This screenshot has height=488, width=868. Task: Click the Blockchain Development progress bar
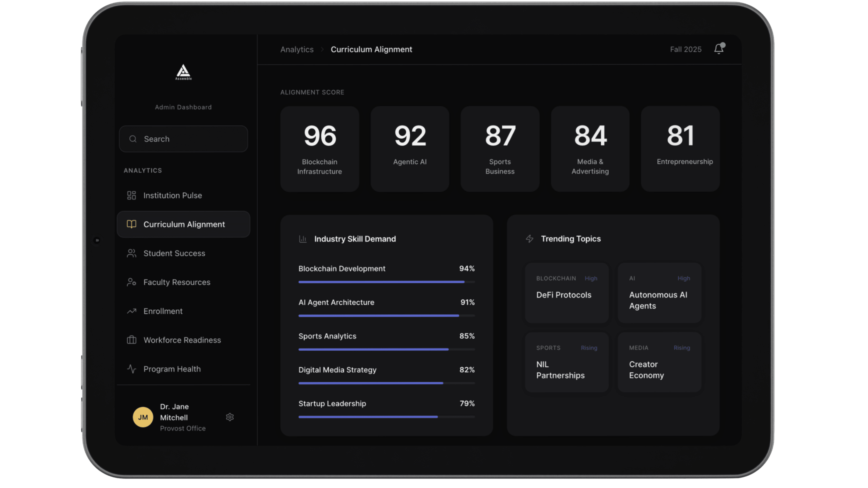[386, 282]
